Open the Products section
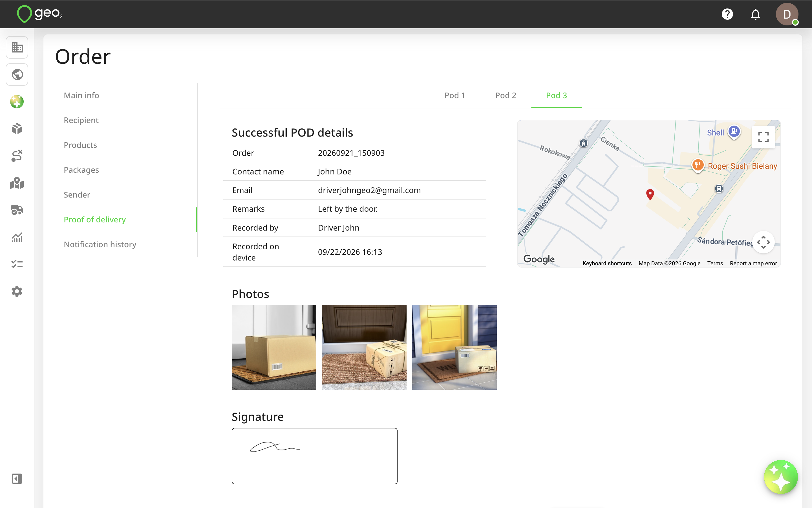This screenshot has height=508, width=812. click(x=80, y=145)
